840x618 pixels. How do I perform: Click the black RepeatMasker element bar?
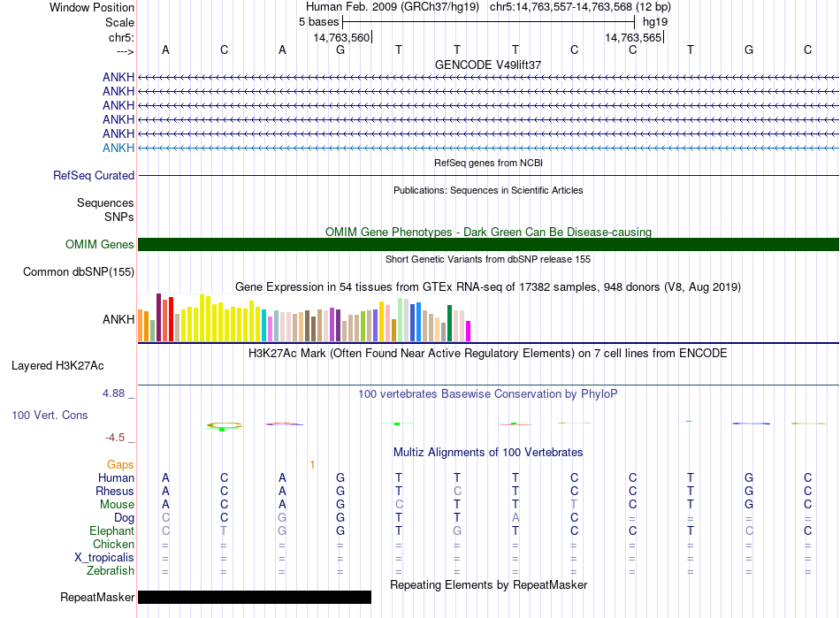tap(255, 598)
